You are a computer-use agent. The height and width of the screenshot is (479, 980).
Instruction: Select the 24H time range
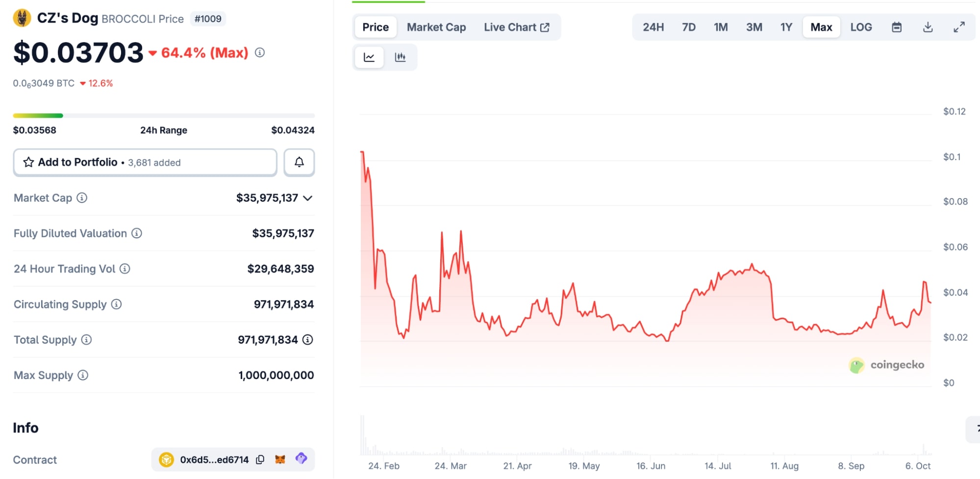coord(653,27)
